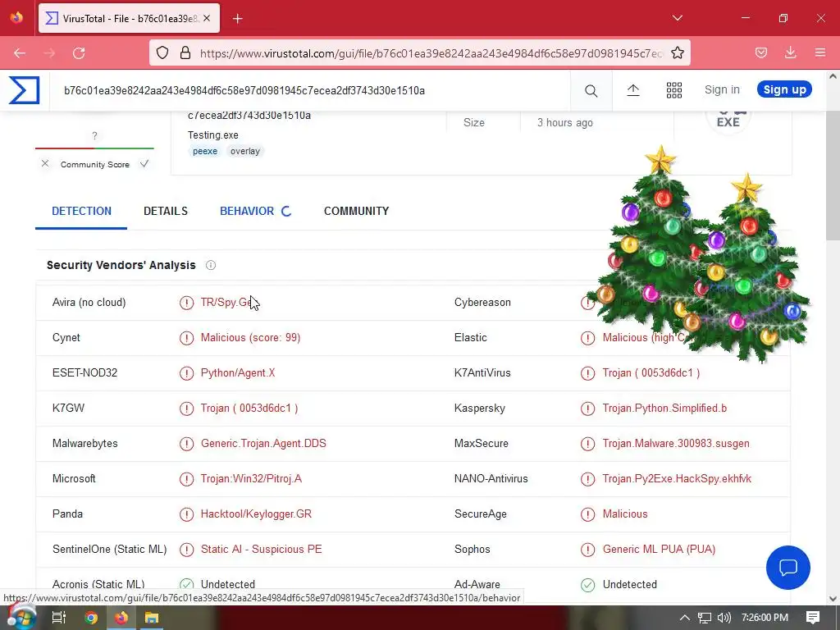Click Malwarebytes result Generic.Trojan.Agent.DDS
Image resolution: width=840 pixels, height=630 pixels.
point(263,444)
